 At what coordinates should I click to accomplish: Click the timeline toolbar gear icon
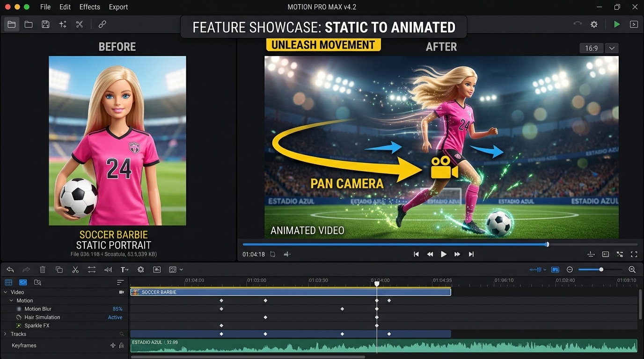[140, 270]
